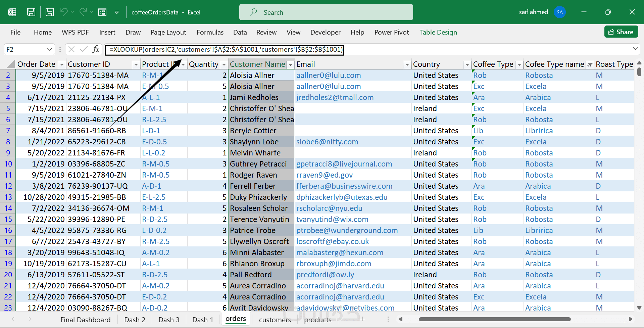Open Country column filter dropdown
Screen dimensions: 644x328
click(x=466, y=64)
